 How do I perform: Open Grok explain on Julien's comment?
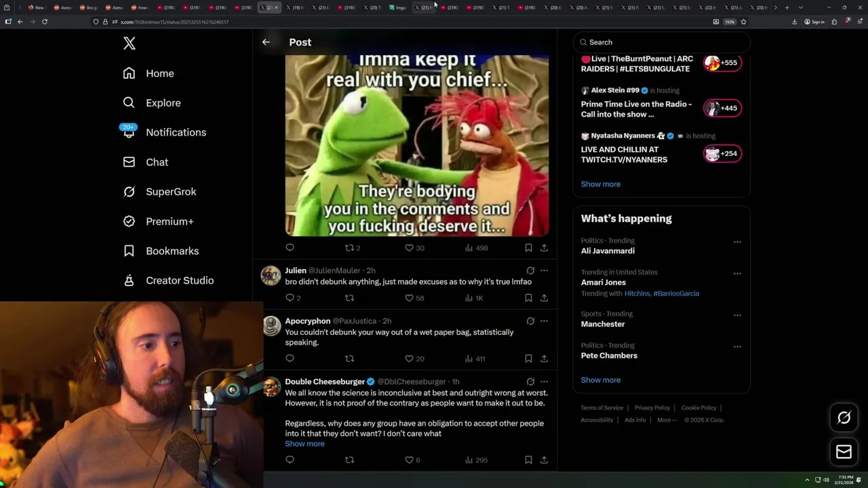[x=530, y=270]
